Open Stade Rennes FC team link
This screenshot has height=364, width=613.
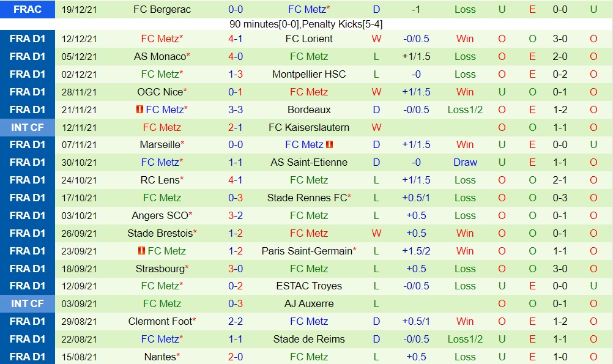(307, 198)
